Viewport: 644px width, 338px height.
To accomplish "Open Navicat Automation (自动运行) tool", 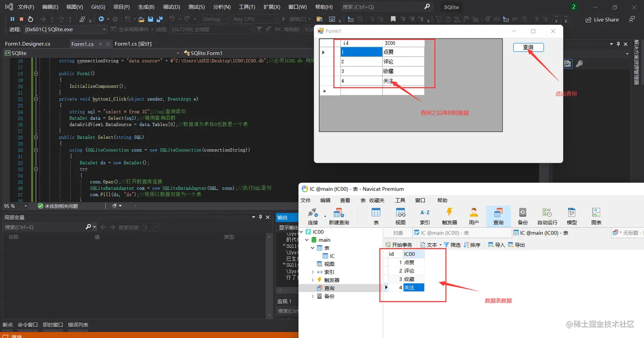I will pos(547,216).
